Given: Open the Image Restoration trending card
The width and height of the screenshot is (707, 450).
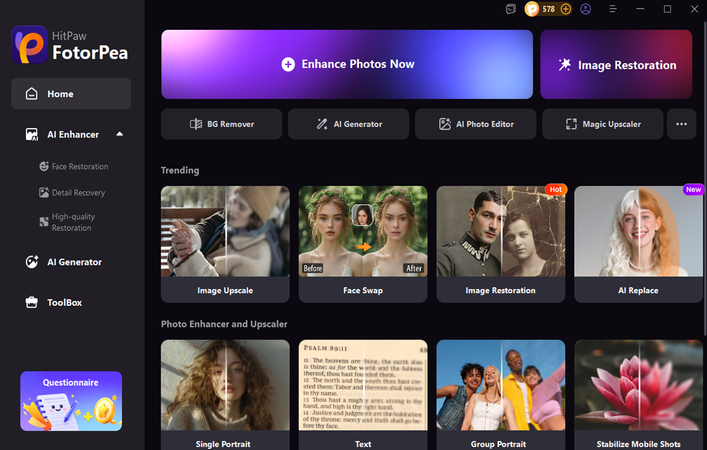Looking at the screenshot, I should pyautogui.click(x=500, y=244).
